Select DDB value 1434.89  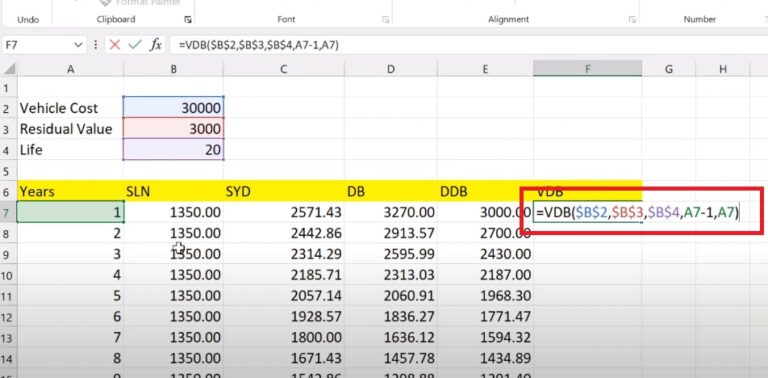[x=485, y=358]
